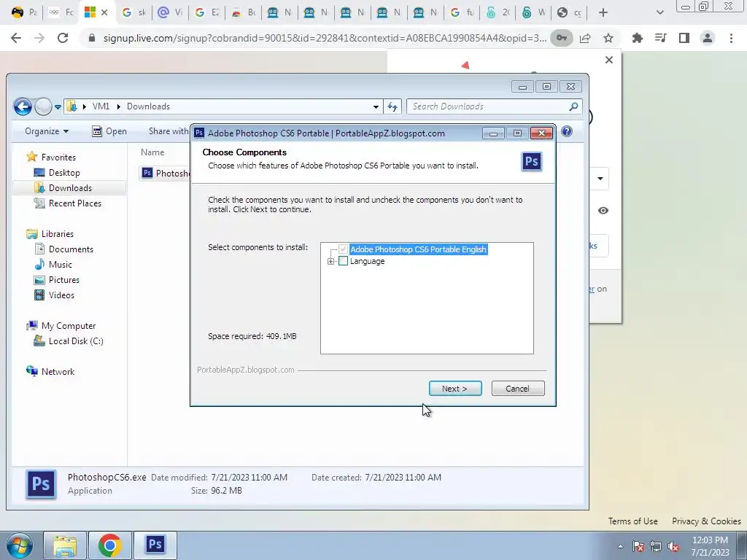
Task: Click the large Ps thumbnail in the details pane
Action: tap(41, 484)
